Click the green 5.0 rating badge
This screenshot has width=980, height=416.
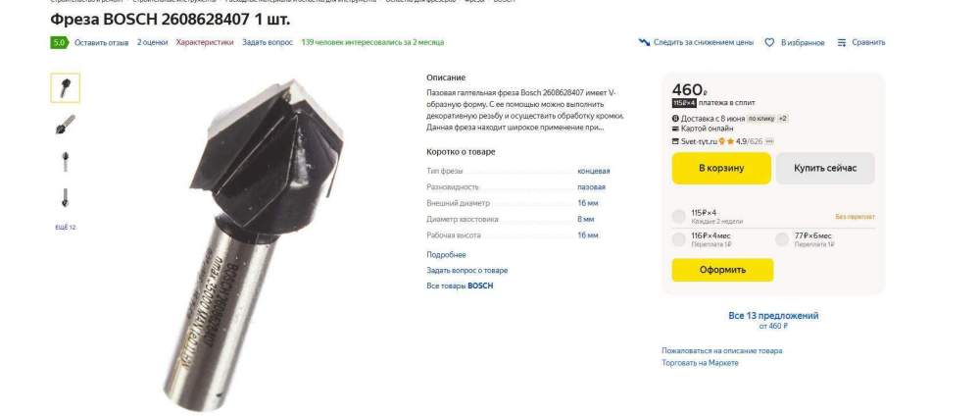coord(59,42)
